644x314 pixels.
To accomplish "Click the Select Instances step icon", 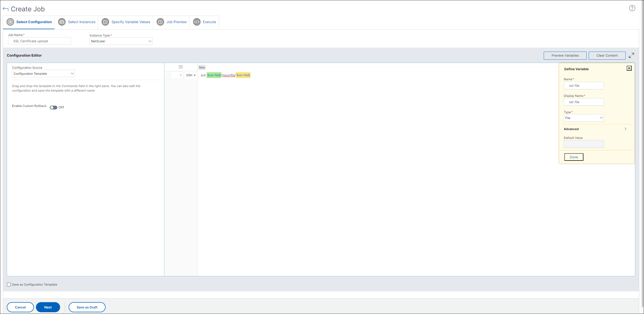I will tap(62, 22).
